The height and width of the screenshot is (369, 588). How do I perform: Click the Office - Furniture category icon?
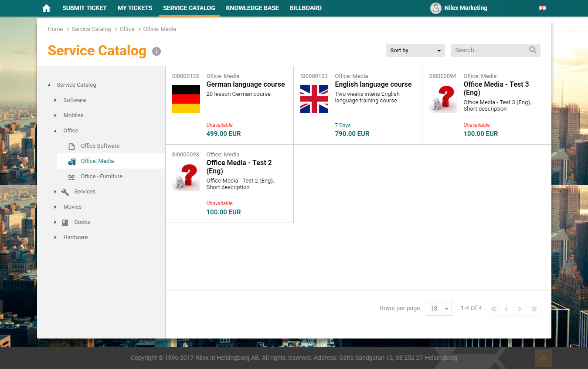click(71, 177)
